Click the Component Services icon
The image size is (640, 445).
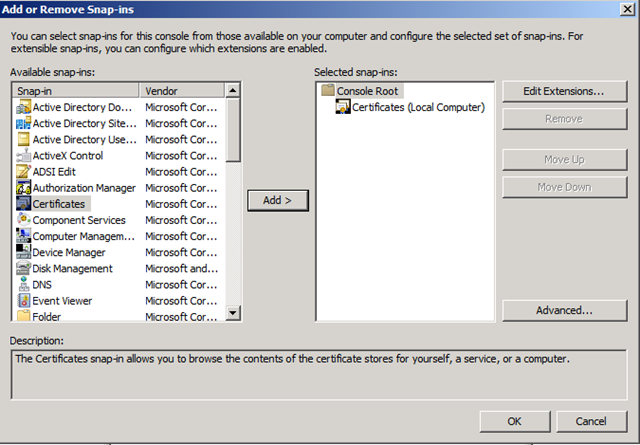[x=23, y=220]
